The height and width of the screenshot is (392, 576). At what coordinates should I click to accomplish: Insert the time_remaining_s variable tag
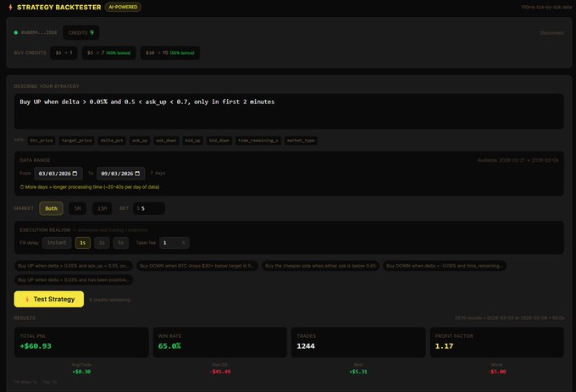pyautogui.click(x=258, y=140)
